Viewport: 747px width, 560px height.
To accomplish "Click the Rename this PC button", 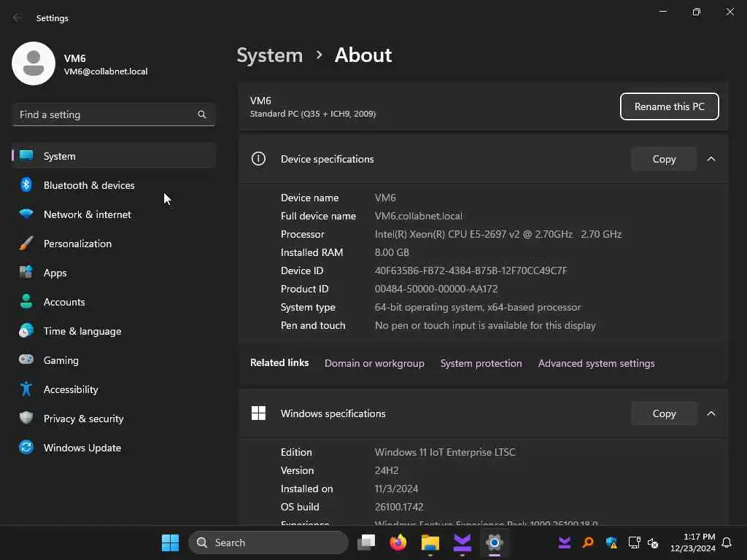I will coord(670,106).
